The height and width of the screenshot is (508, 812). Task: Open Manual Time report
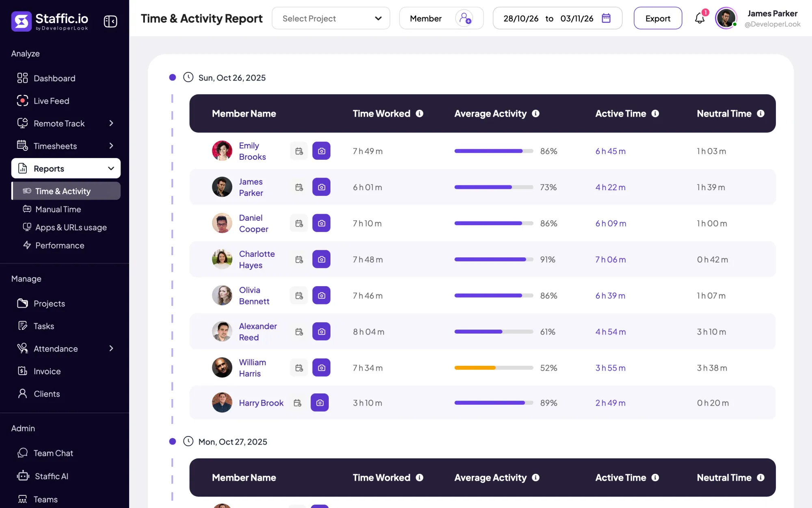point(58,209)
